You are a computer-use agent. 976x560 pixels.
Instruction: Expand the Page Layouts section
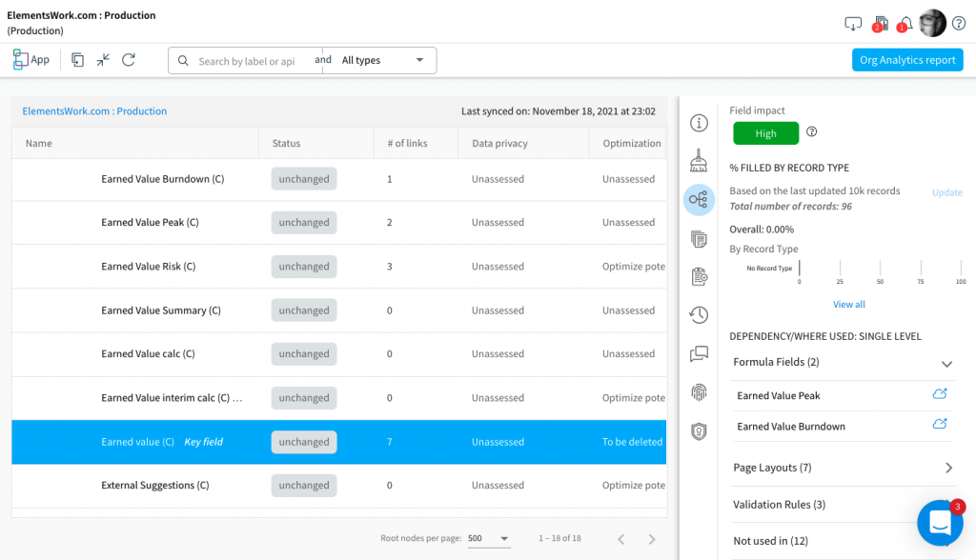947,468
